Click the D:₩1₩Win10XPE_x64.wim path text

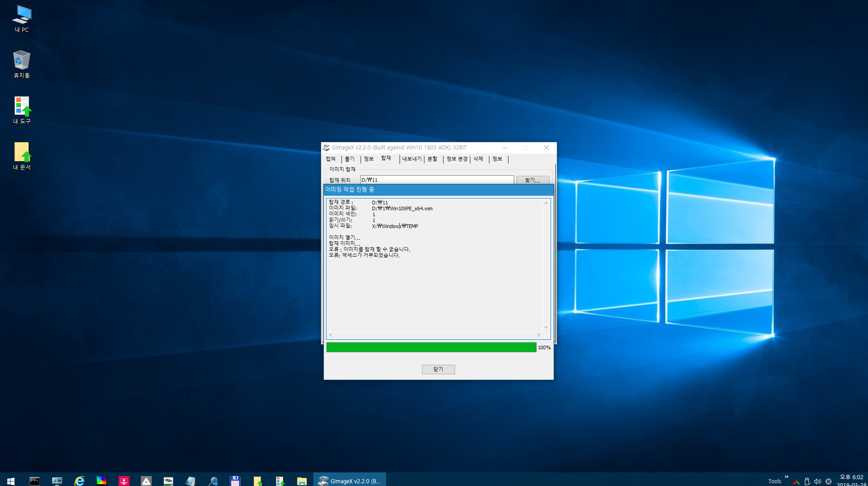coord(402,208)
